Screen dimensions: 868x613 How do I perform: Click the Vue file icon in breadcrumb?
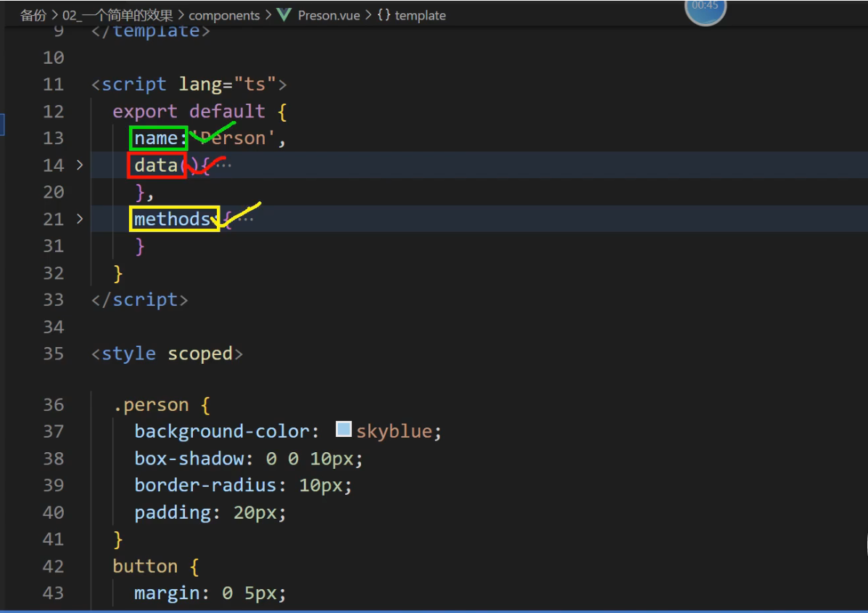click(284, 15)
